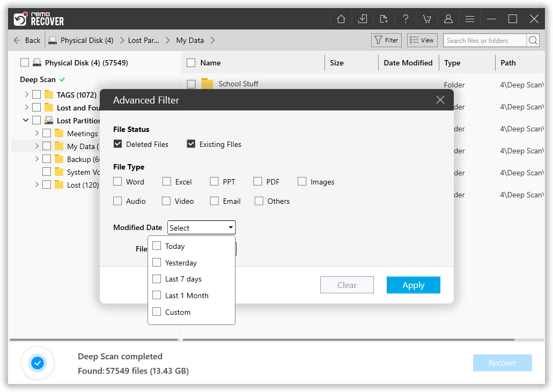The height and width of the screenshot is (392, 553).
Task: Uncheck the Existing Files checkbox
Action: [x=191, y=144]
